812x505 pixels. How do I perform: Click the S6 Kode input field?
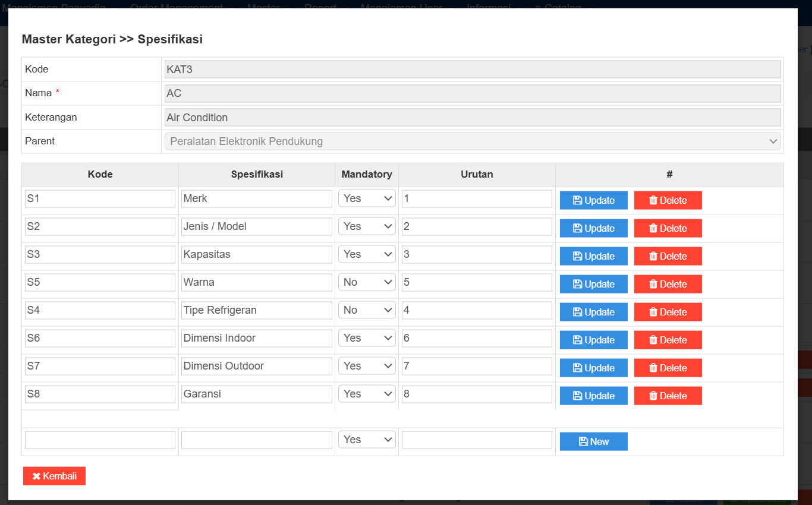(100, 338)
